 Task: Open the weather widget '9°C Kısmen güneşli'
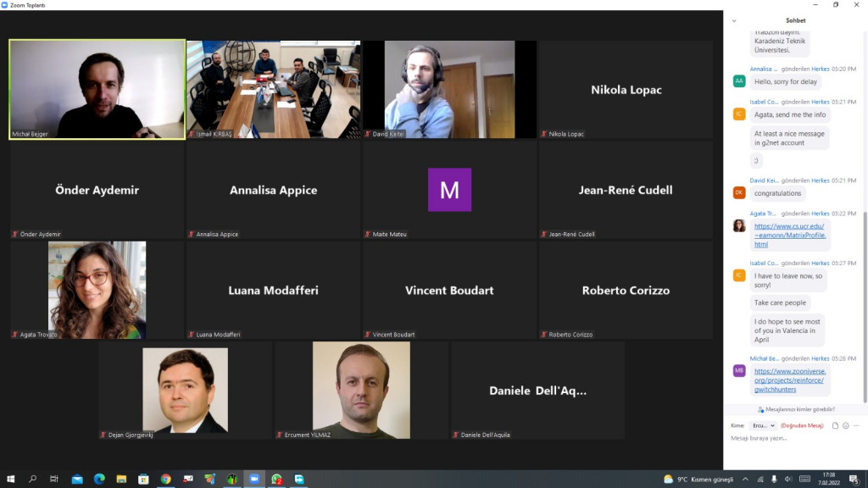coord(698,480)
